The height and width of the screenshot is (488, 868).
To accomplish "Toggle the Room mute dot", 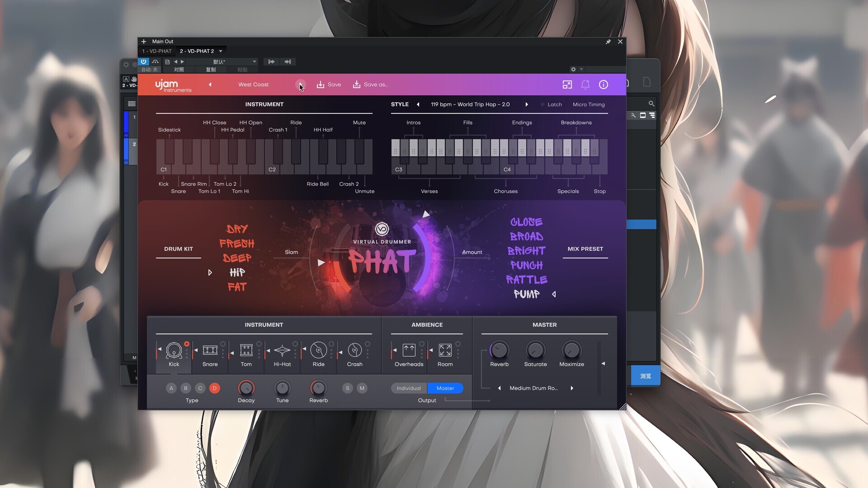I will pyautogui.click(x=458, y=344).
